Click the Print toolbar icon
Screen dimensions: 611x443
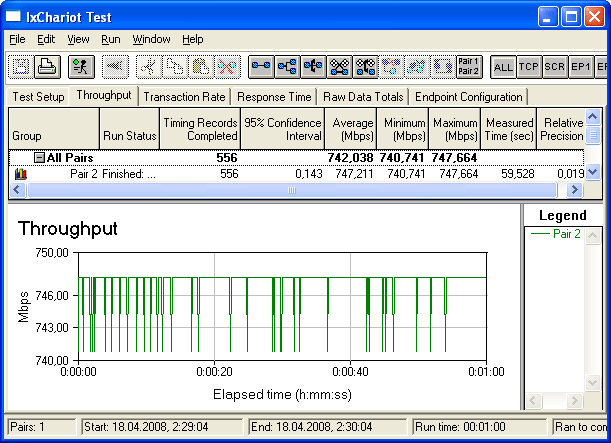click(x=48, y=67)
